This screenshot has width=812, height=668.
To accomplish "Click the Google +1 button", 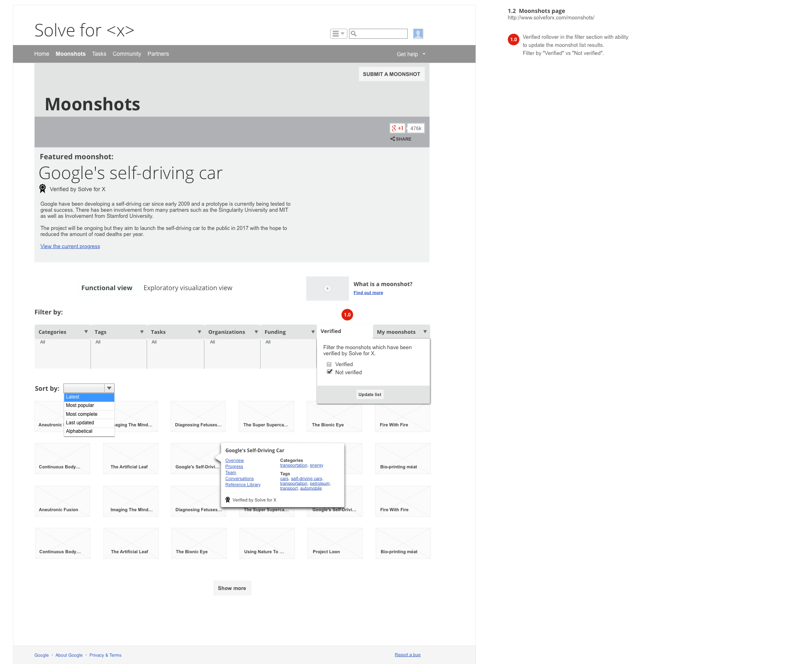I will [398, 128].
